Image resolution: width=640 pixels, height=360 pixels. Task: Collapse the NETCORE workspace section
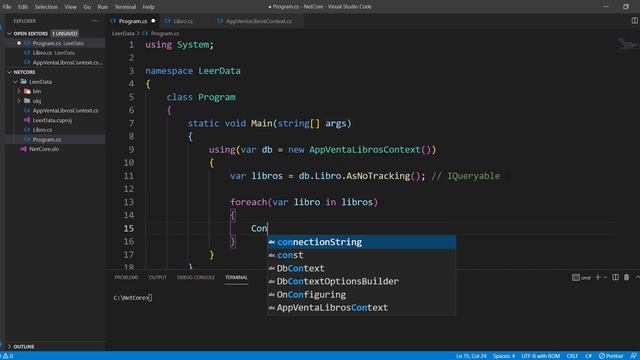click(x=9, y=72)
